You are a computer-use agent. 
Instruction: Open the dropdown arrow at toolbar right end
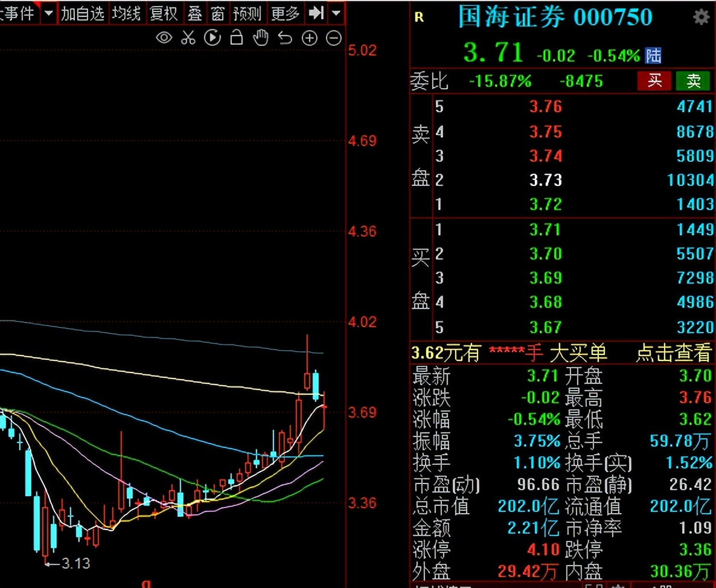tap(336, 13)
